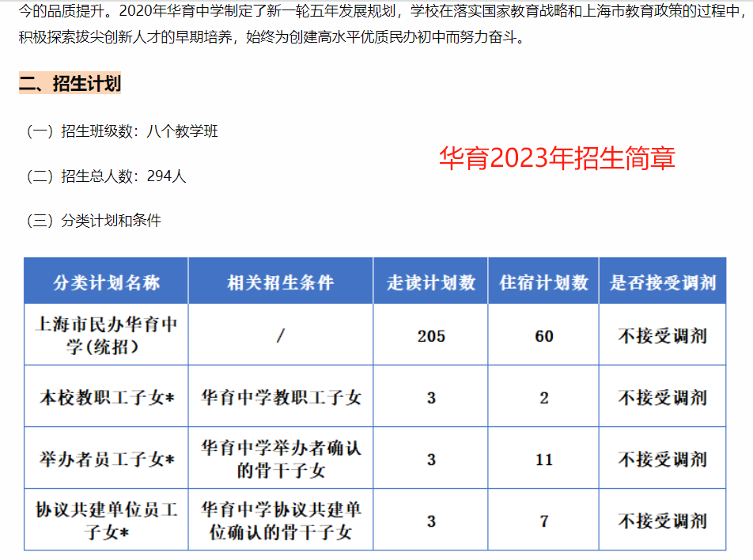The width and height of the screenshot is (753, 560).
Task: Click the cell 协议共建单位员工子女*
Action: pyautogui.click(x=106, y=520)
